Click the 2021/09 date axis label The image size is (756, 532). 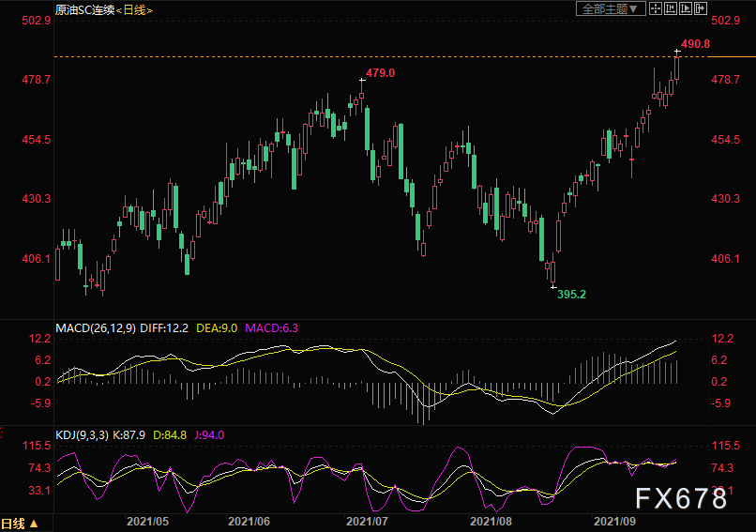[x=614, y=522]
